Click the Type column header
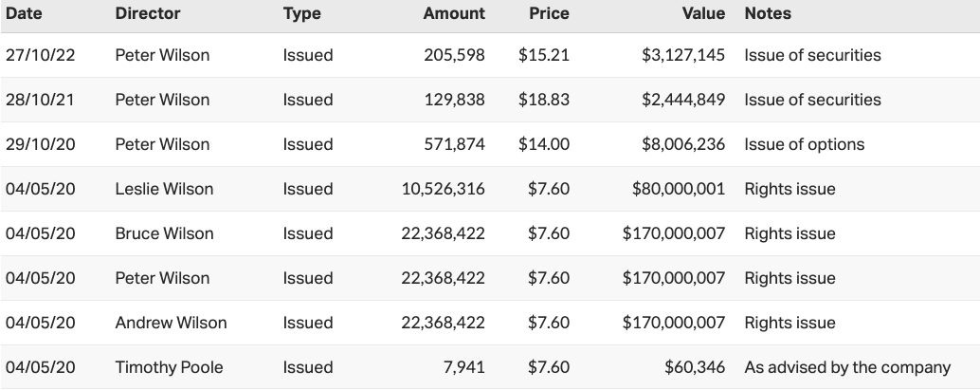Image resolution: width=980 pixels, height=390 pixels. click(301, 13)
